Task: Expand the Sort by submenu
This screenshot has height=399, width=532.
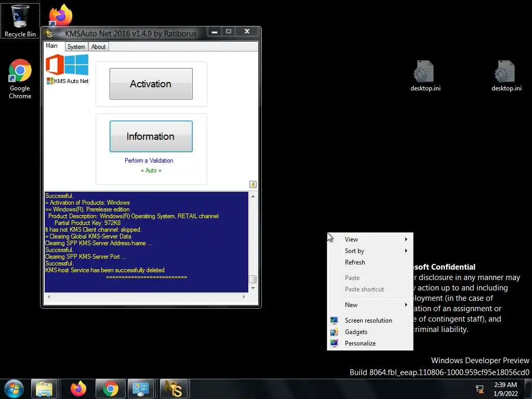Action: click(370, 251)
